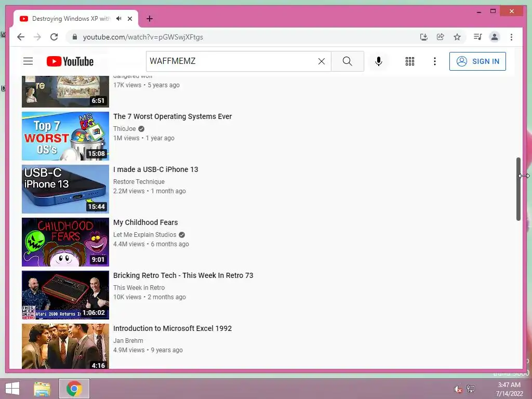Click the 6:51 video thumbnail

coord(65,91)
